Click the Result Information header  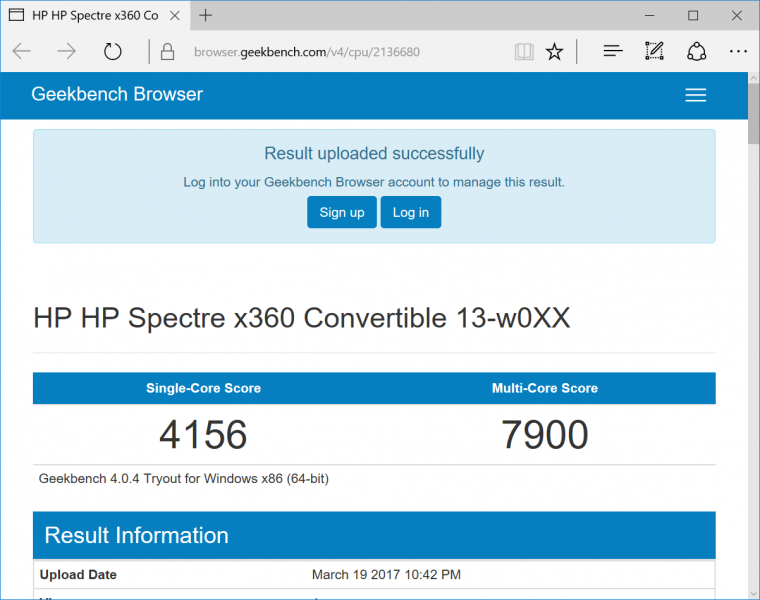coord(374,536)
